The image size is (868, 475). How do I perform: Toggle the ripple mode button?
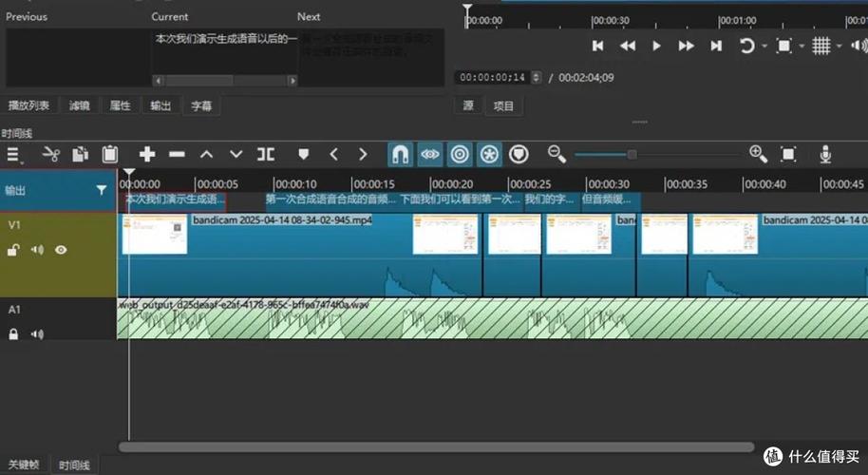460,155
